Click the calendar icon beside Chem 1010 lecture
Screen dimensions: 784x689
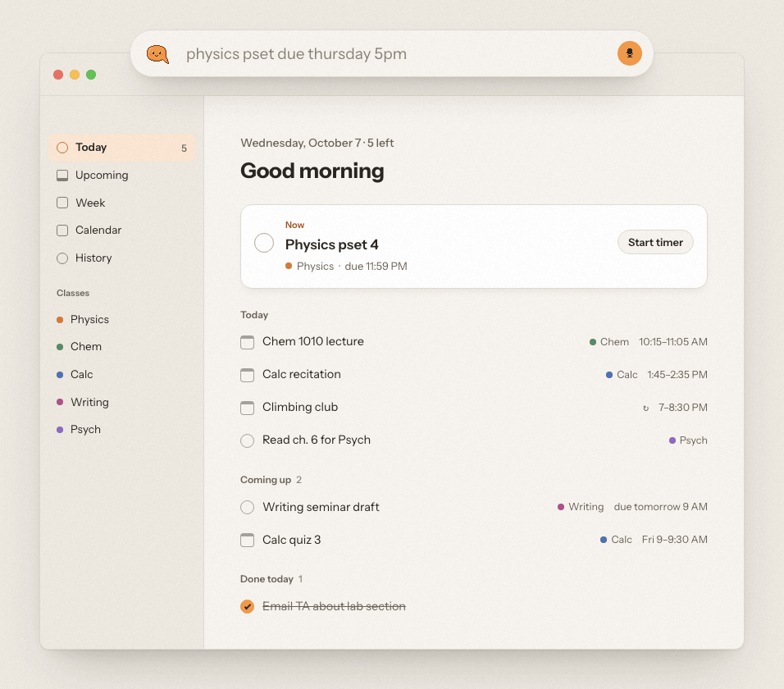[x=247, y=342]
